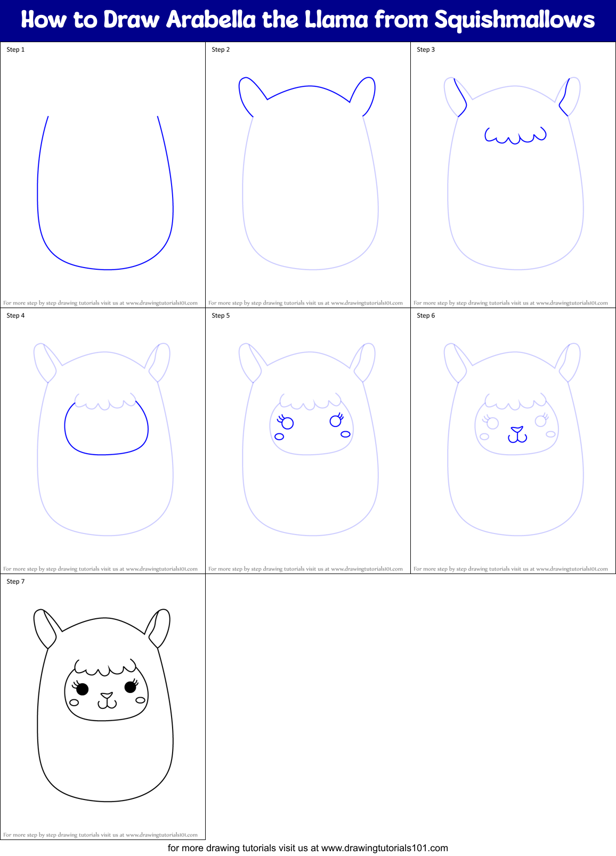
Task: Select the Step 5 drawing panel
Action: (x=308, y=441)
